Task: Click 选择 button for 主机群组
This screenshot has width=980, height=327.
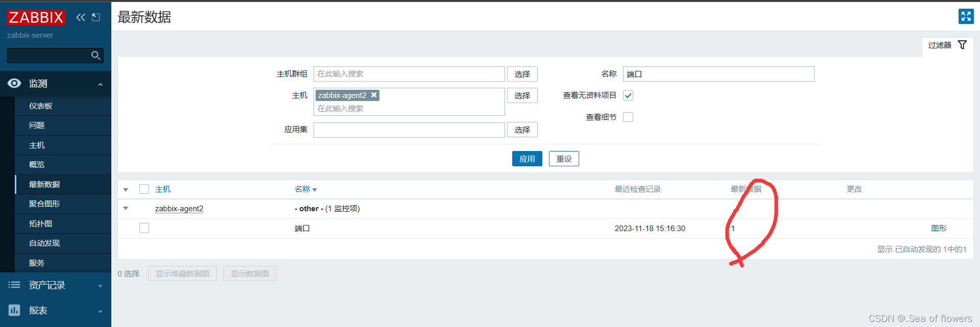Action: (x=522, y=74)
